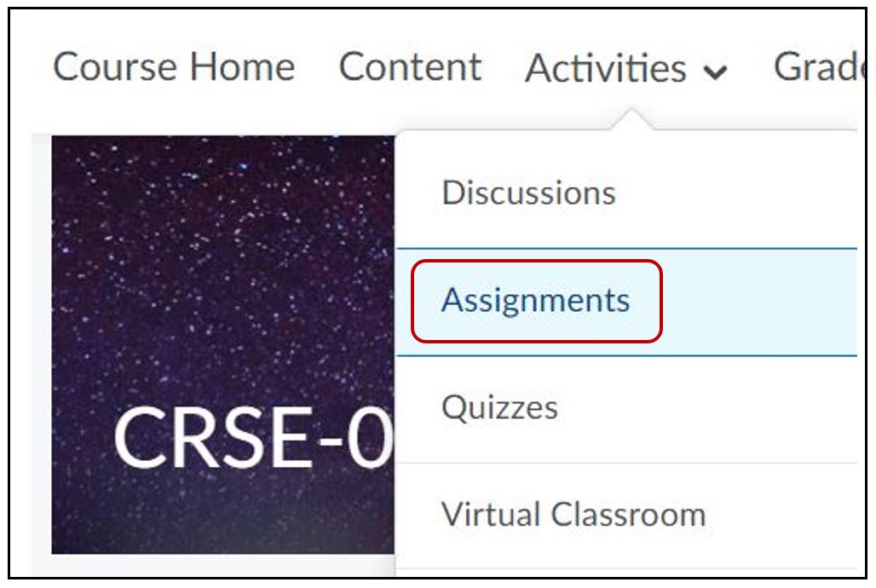Open the Course Home page

[174, 67]
